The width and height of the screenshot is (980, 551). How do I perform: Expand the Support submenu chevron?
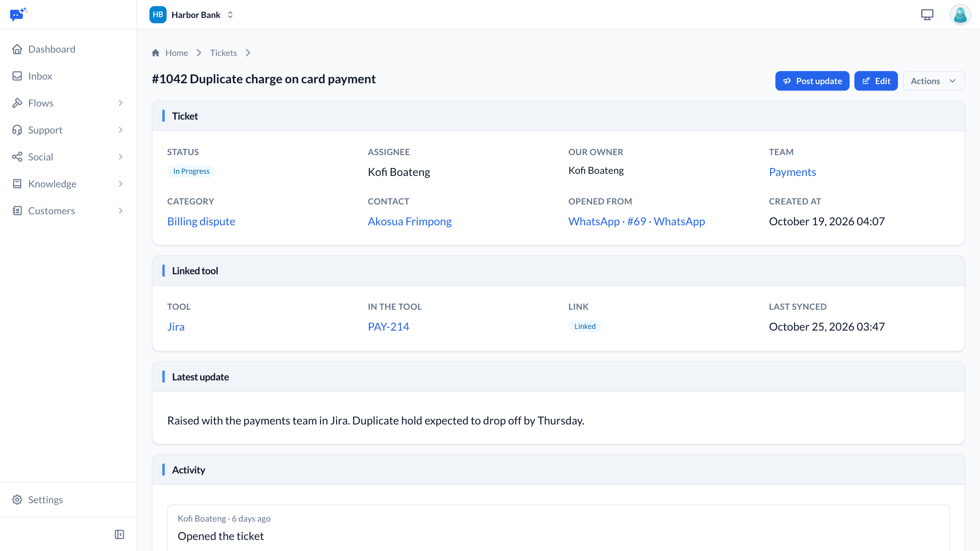pyautogui.click(x=120, y=130)
